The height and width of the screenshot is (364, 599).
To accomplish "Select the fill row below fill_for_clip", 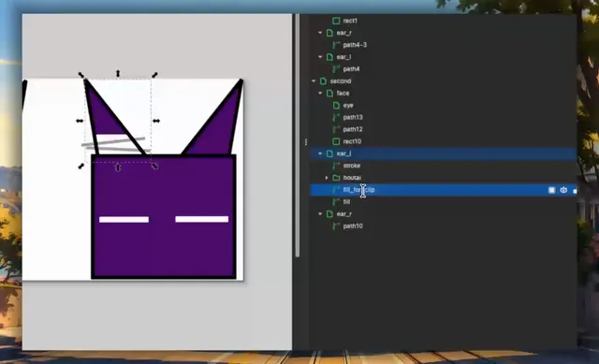I will pyautogui.click(x=443, y=202).
